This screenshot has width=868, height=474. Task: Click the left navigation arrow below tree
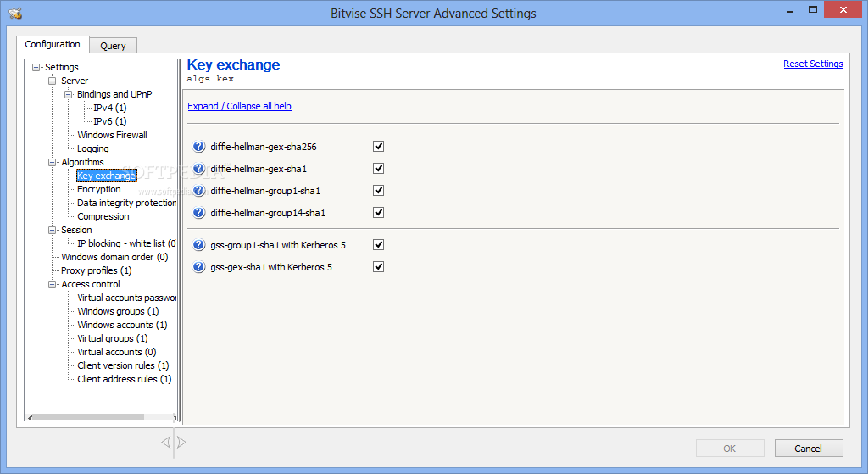point(166,442)
